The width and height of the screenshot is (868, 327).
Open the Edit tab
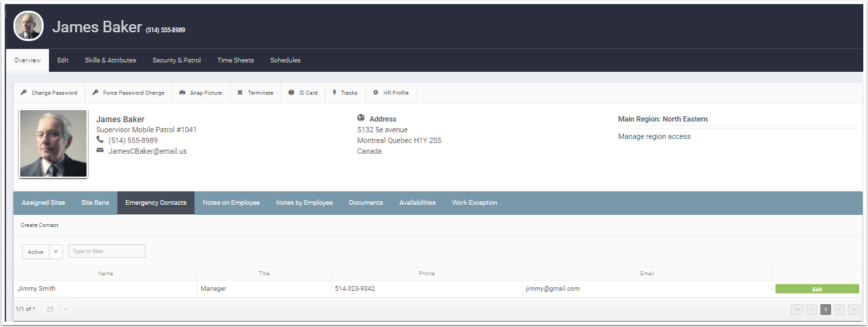[63, 60]
